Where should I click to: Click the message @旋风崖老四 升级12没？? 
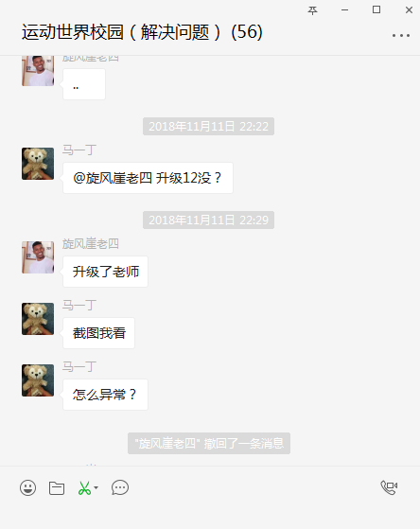tap(148, 178)
